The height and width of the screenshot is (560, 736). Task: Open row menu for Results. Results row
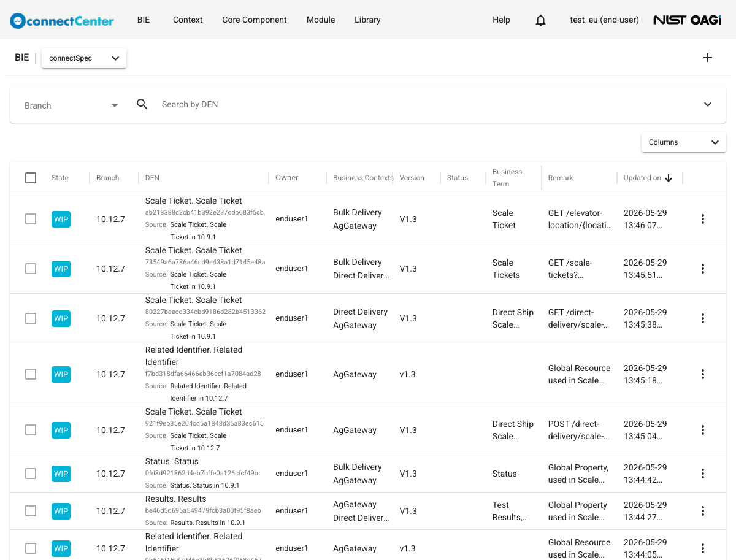[x=703, y=511]
